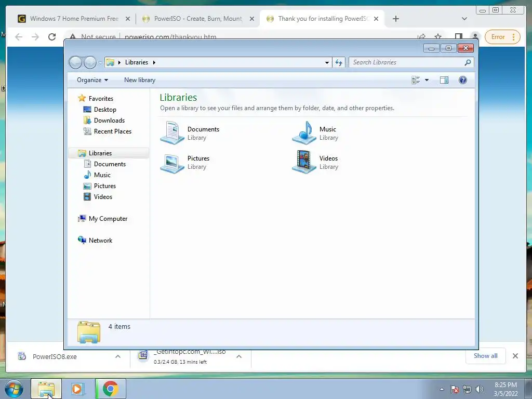Image resolution: width=532 pixels, height=399 pixels.
Task: Select Music under Libraries in sidebar
Action: tap(102, 175)
